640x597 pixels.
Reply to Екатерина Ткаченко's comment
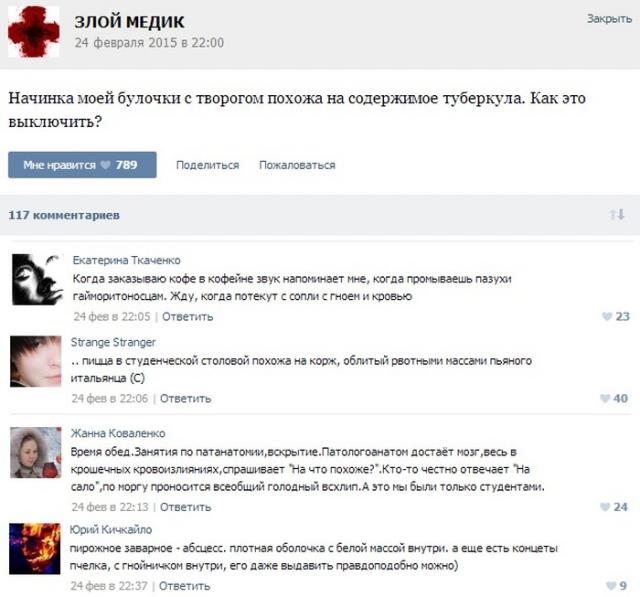click(x=187, y=317)
